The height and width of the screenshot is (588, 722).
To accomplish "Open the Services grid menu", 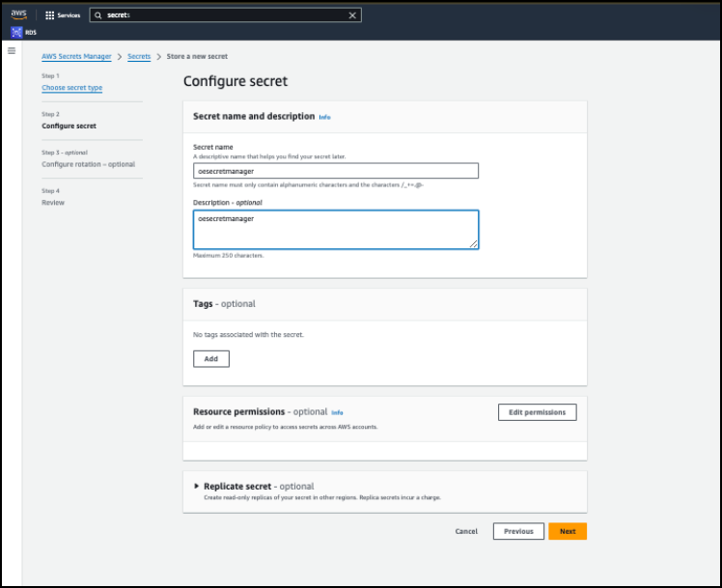I will 63,15.
